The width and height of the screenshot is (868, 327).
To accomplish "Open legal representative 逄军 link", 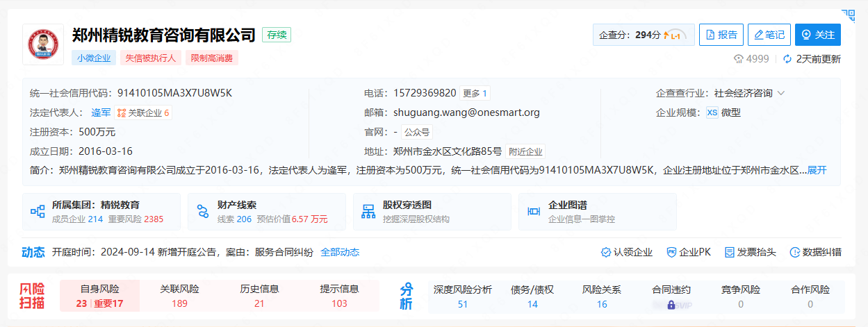I will (101, 112).
